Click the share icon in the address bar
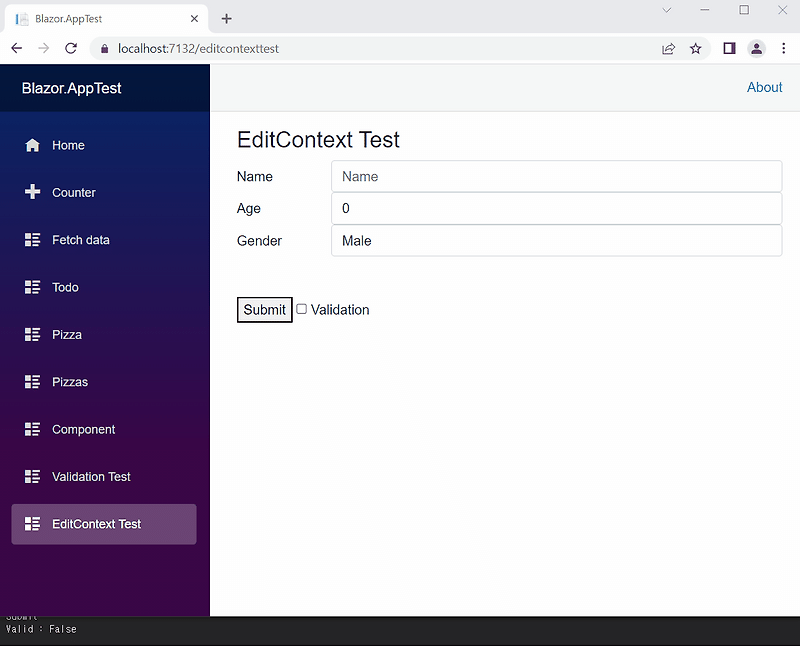The height and width of the screenshot is (646, 800). click(668, 48)
